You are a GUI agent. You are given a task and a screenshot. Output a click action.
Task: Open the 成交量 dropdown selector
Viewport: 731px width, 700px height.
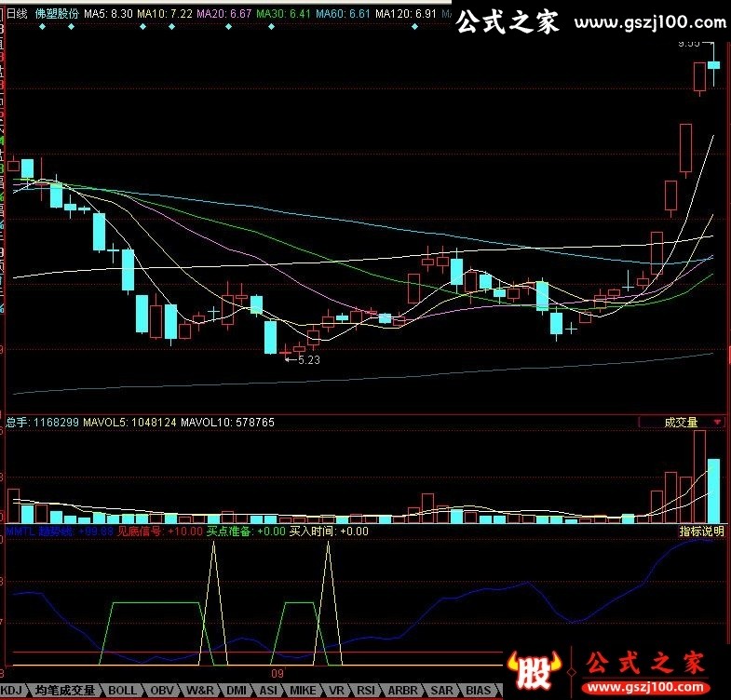coord(681,423)
